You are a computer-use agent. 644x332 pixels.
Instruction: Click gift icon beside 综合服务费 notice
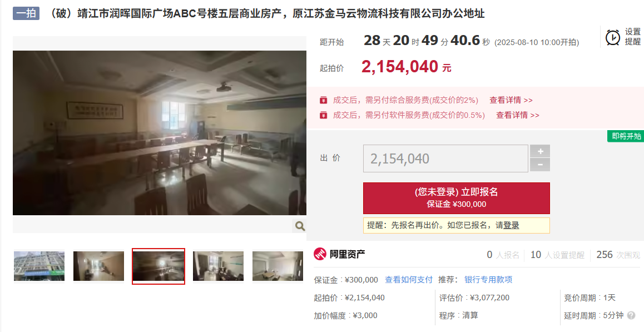click(324, 100)
